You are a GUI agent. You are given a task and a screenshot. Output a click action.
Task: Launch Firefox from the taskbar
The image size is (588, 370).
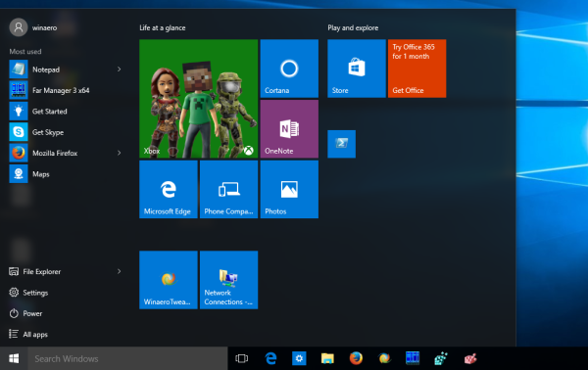click(356, 358)
